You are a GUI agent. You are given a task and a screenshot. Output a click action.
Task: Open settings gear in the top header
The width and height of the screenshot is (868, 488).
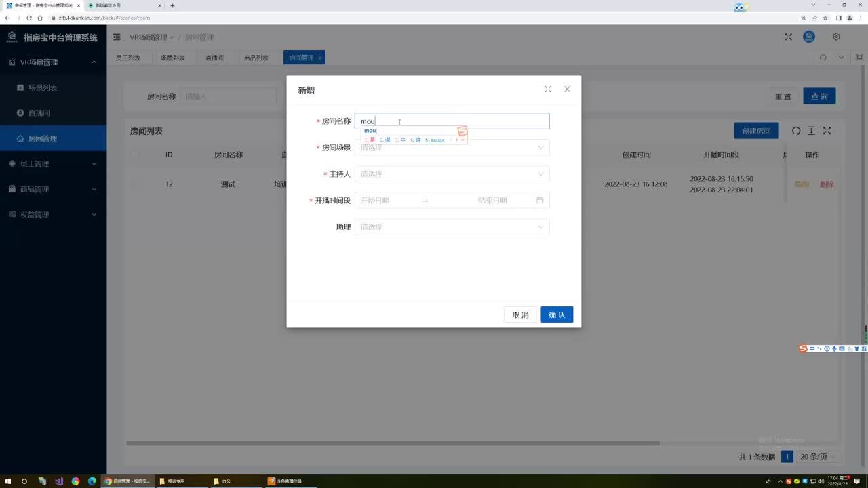[836, 37]
